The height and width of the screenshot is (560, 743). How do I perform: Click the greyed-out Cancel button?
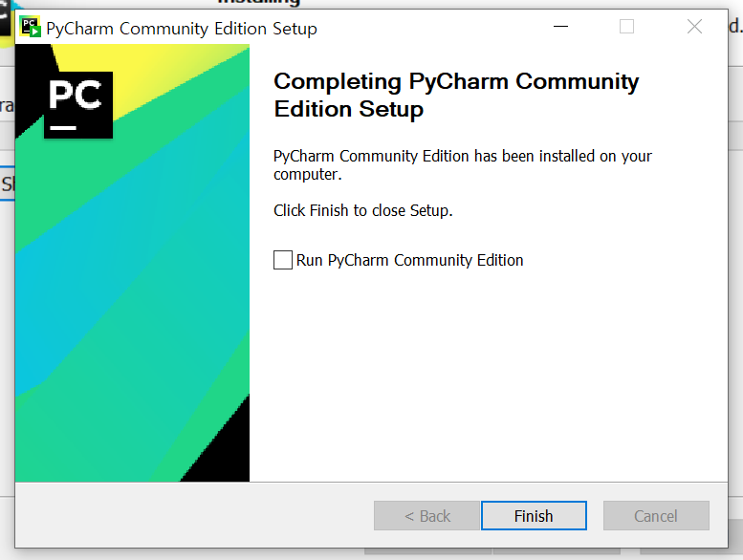(x=656, y=515)
